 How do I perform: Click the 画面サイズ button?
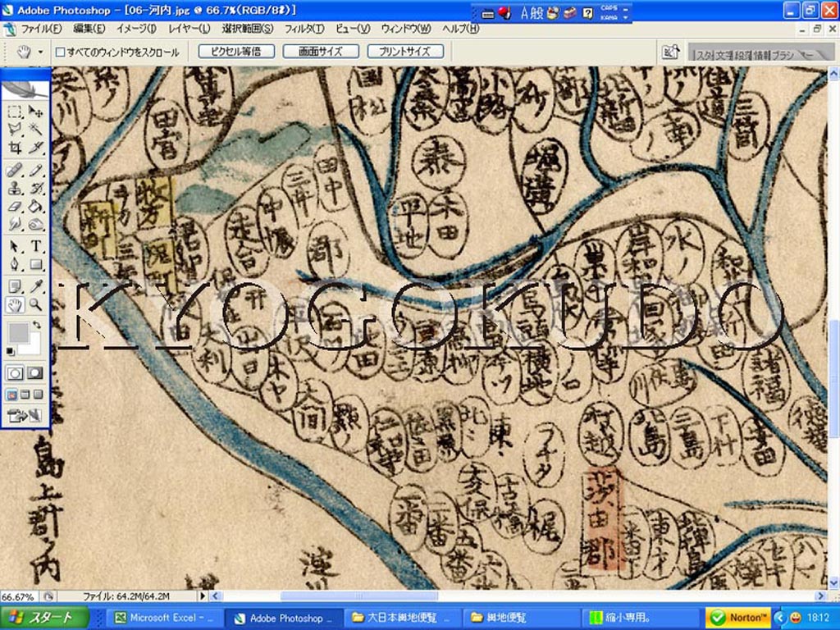[x=321, y=52]
